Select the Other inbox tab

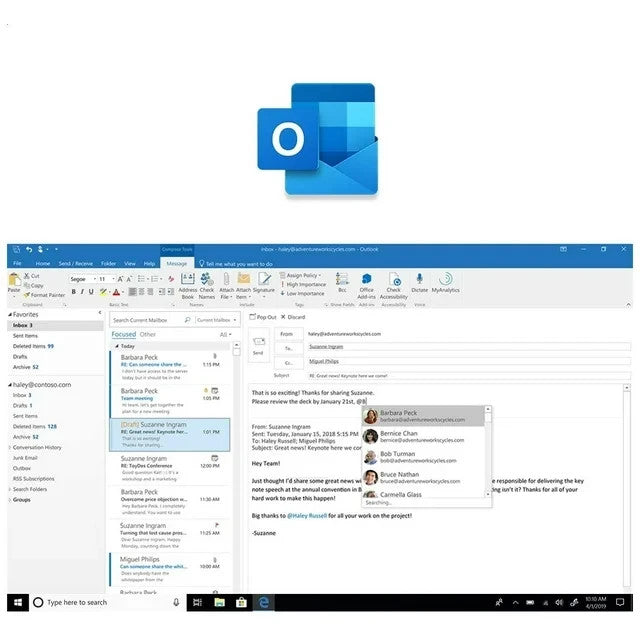[148, 334]
